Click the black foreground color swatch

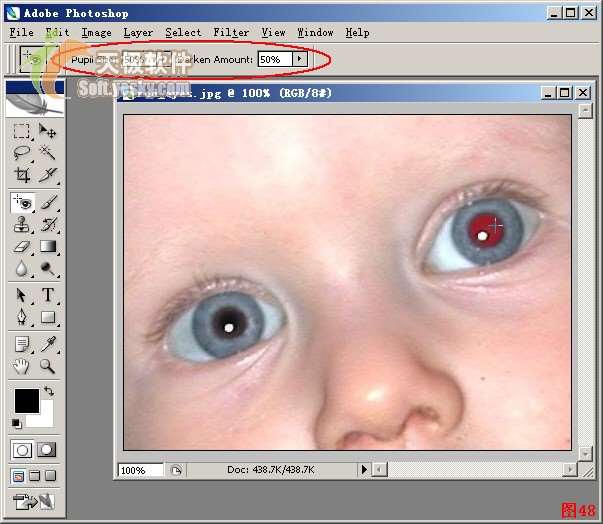pyautogui.click(x=26, y=401)
